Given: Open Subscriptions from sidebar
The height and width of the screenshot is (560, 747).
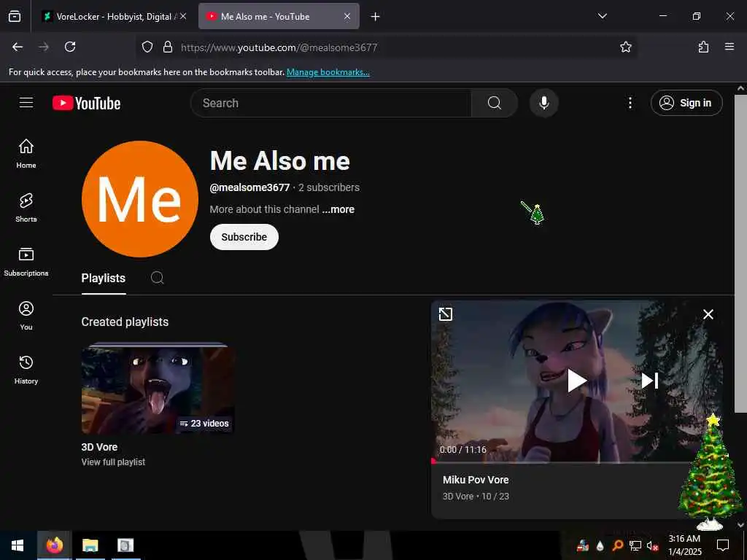Looking at the screenshot, I should 26,262.
